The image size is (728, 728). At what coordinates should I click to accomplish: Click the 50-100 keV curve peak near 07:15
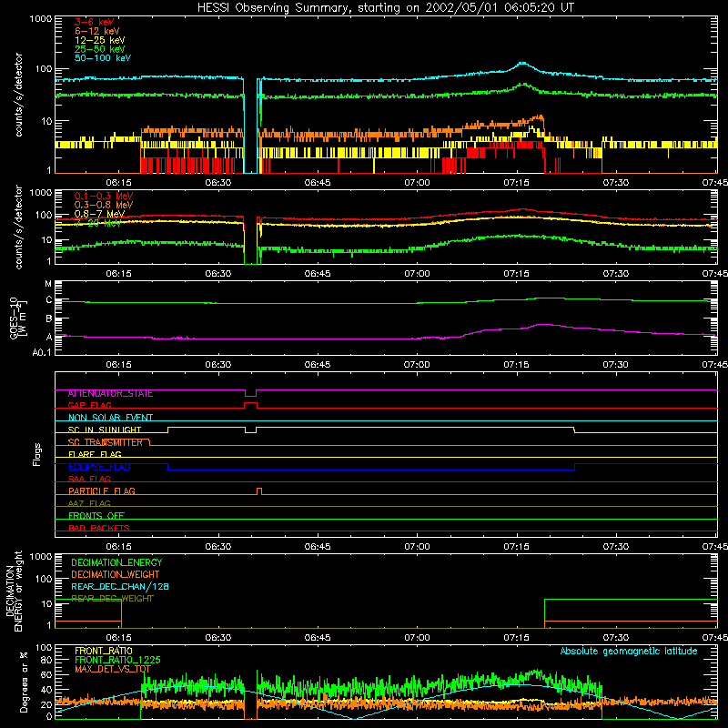click(522, 64)
